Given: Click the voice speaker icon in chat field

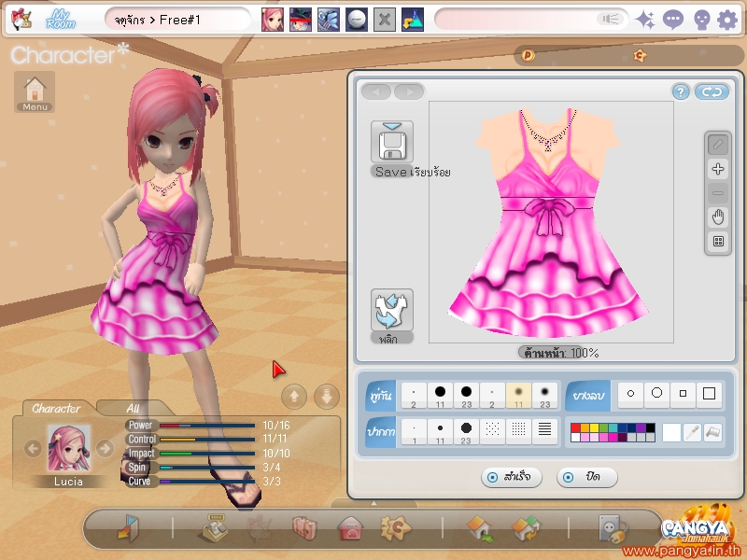Looking at the screenshot, I should click(x=611, y=19).
